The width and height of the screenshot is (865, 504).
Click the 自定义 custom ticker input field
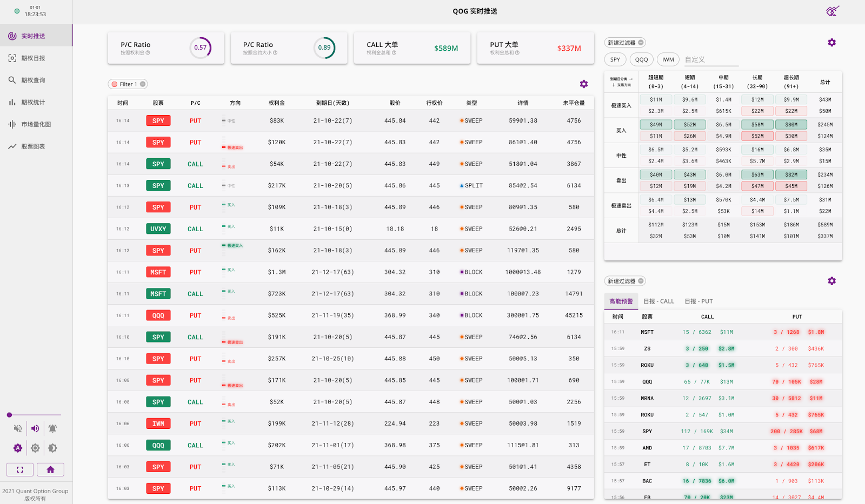click(711, 59)
